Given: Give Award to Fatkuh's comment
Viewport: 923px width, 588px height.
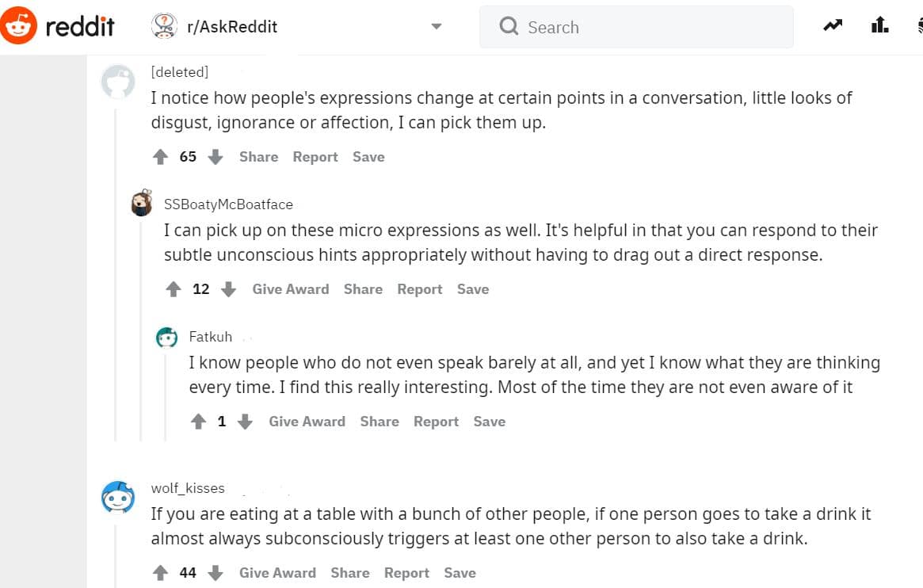Looking at the screenshot, I should (307, 421).
